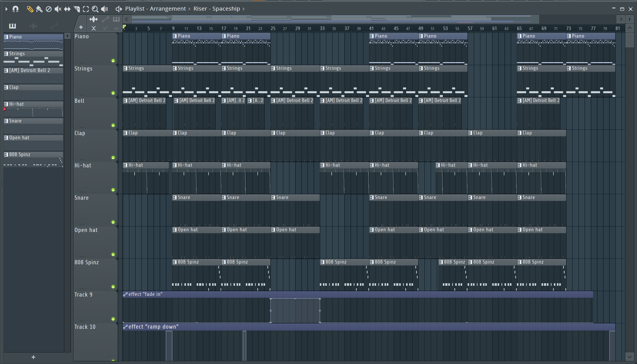Select the Mute tool
637x364 pixels.
pos(58,9)
